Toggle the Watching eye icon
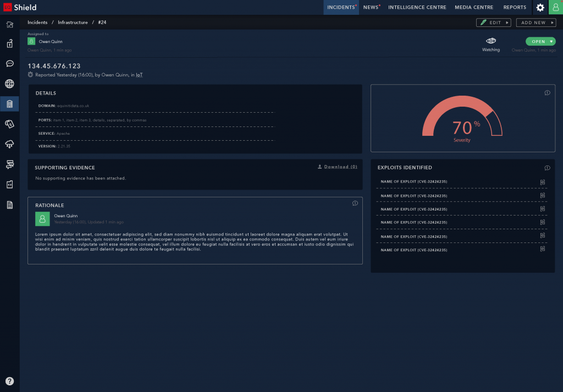Screen dimensions: 563x392 491,41
